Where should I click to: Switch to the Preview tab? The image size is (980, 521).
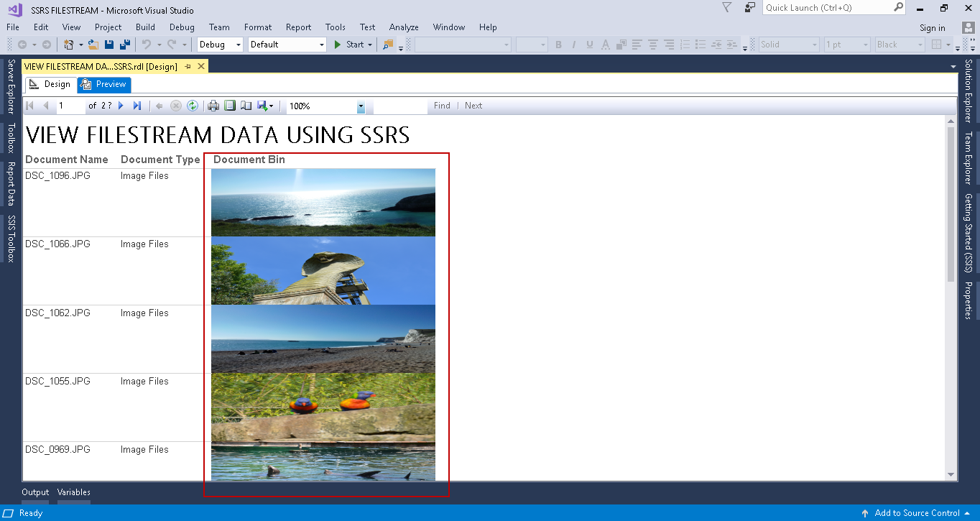click(104, 84)
